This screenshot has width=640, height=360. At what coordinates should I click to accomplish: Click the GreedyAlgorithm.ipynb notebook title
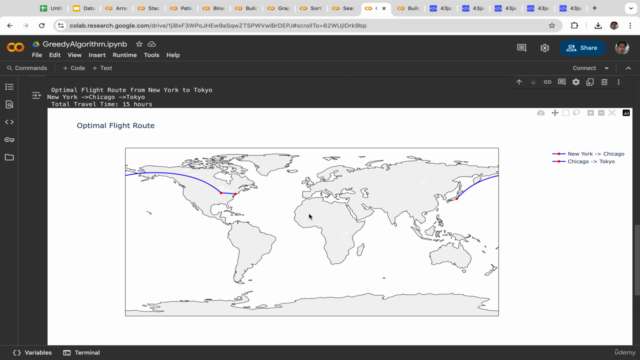click(84, 44)
